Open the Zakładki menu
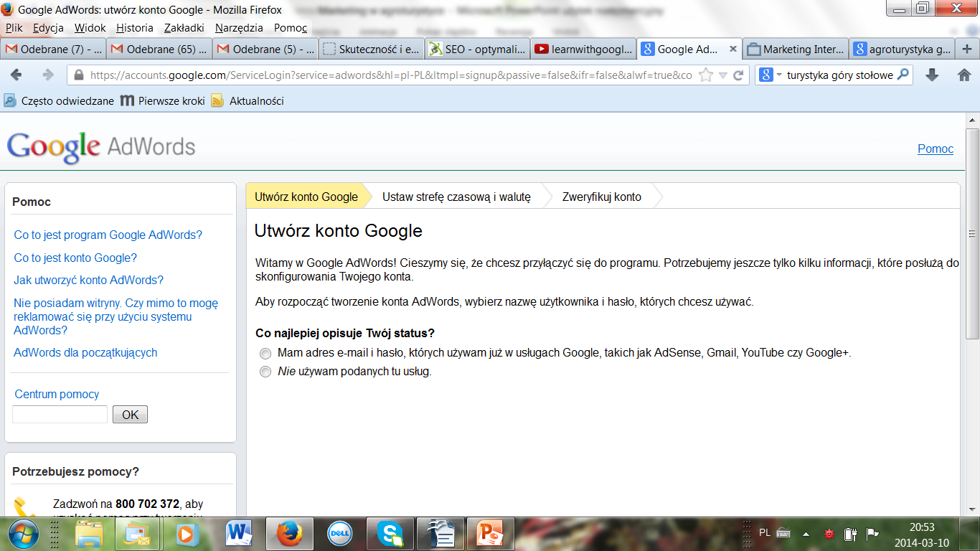This screenshot has height=551, width=980. [184, 28]
